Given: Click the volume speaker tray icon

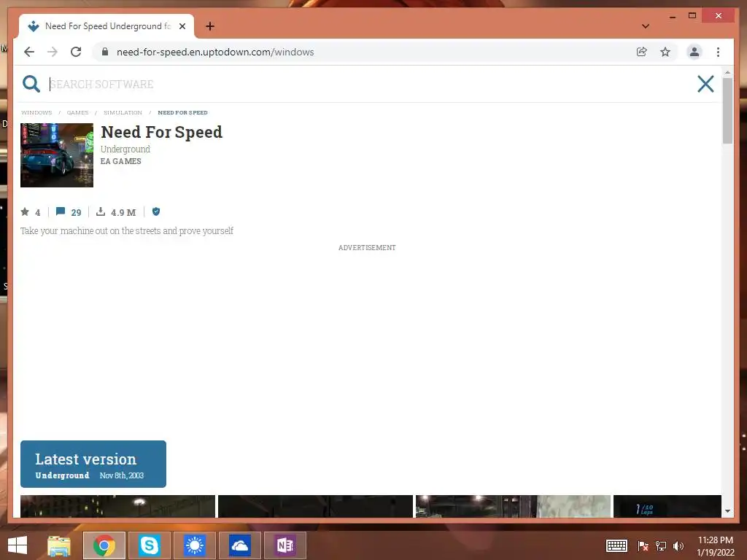Looking at the screenshot, I should [678, 546].
